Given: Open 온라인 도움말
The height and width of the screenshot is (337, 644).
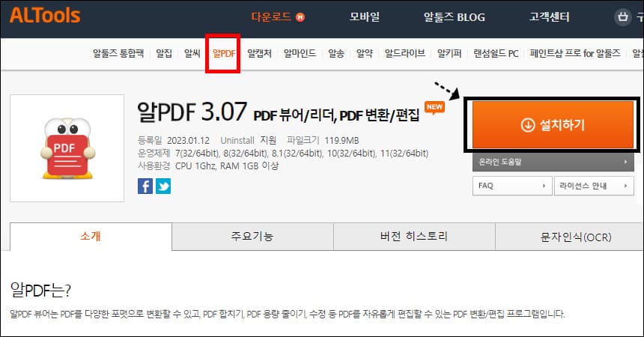Looking at the screenshot, I should 553,162.
